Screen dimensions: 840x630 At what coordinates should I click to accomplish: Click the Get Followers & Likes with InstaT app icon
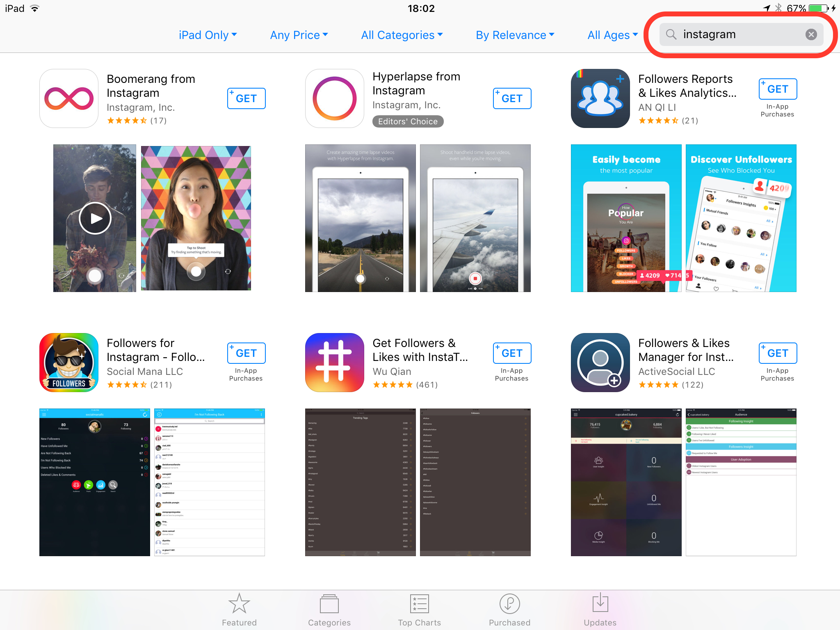[x=333, y=362]
